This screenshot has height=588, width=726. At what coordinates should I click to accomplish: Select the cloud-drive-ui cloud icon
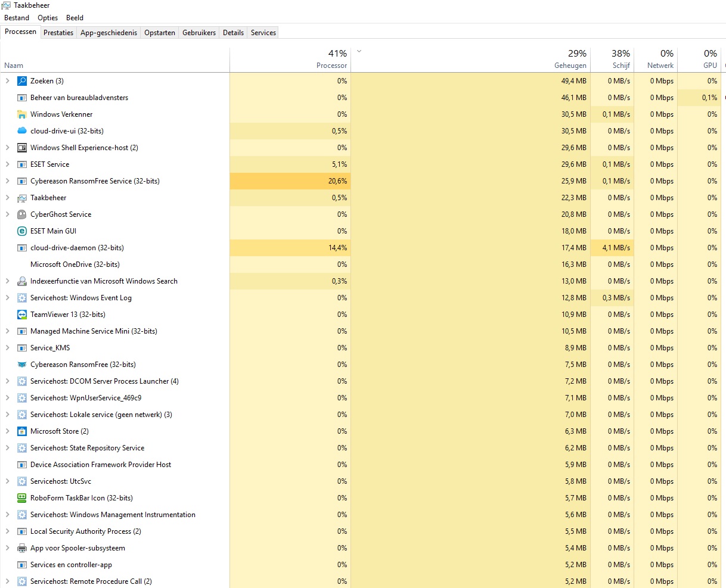[x=22, y=131]
